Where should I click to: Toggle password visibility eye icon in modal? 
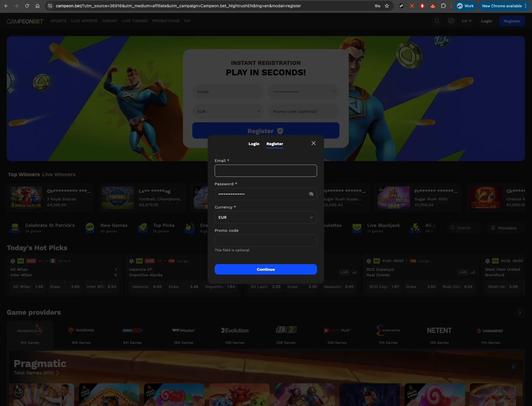tap(311, 194)
